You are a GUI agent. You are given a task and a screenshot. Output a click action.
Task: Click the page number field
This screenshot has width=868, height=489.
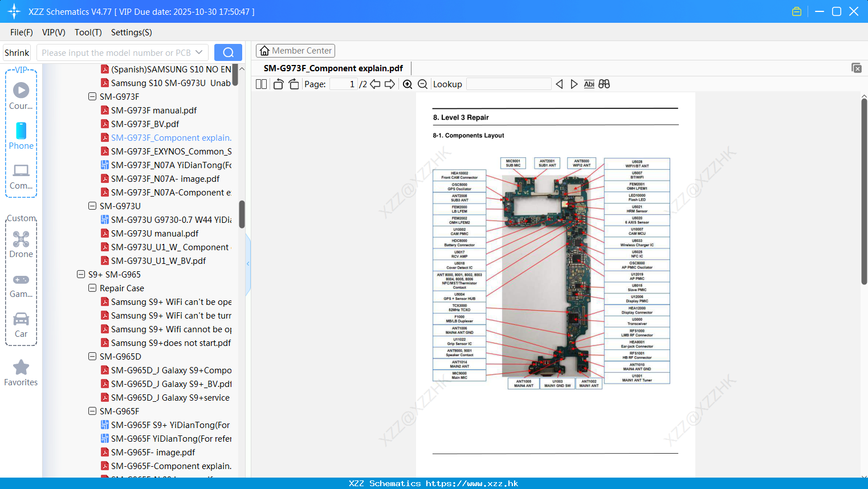click(344, 84)
